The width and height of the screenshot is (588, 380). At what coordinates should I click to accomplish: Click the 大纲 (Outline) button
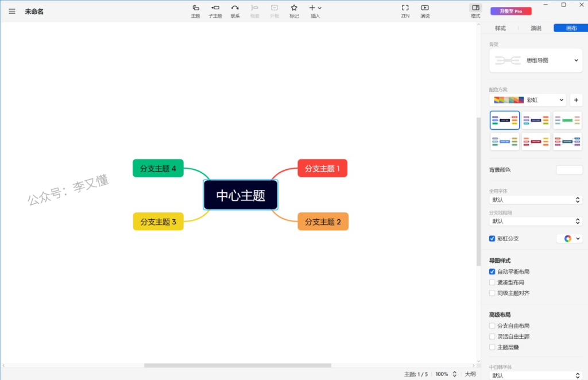click(x=470, y=374)
